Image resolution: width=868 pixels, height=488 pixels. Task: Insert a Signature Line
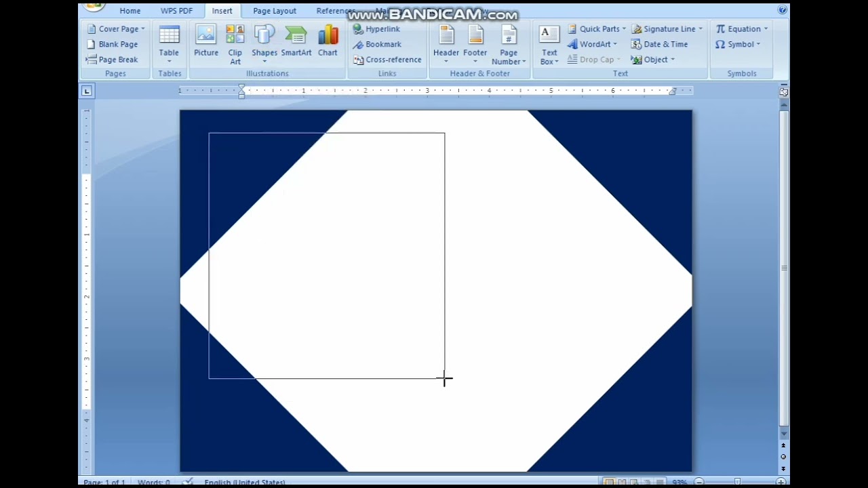pos(667,28)
